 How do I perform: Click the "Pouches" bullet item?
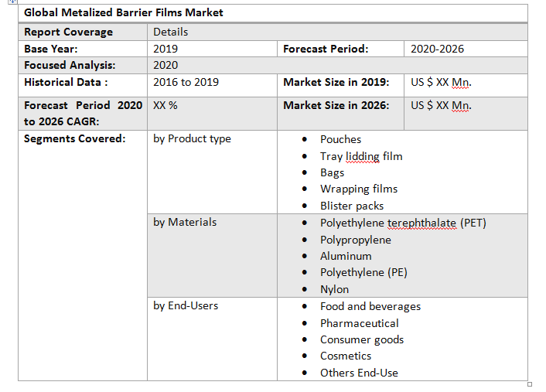[x=340, y=139]
